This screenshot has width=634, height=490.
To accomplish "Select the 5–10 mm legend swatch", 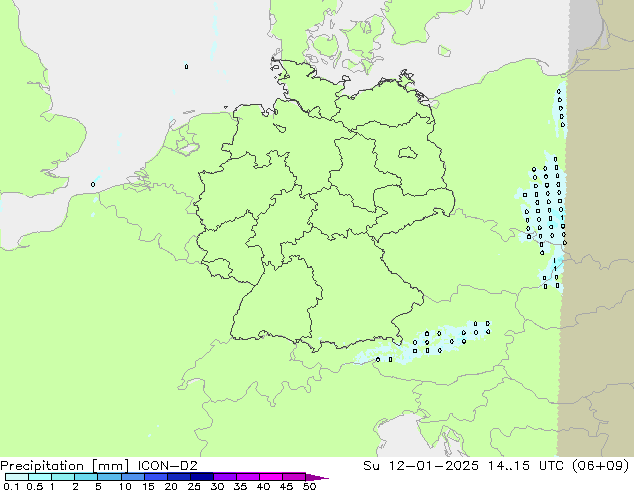I will tap(109, 477).
